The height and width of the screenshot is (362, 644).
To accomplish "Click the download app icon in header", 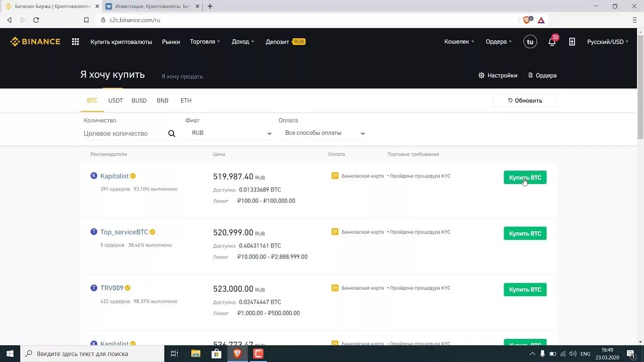I will (572, 42).
